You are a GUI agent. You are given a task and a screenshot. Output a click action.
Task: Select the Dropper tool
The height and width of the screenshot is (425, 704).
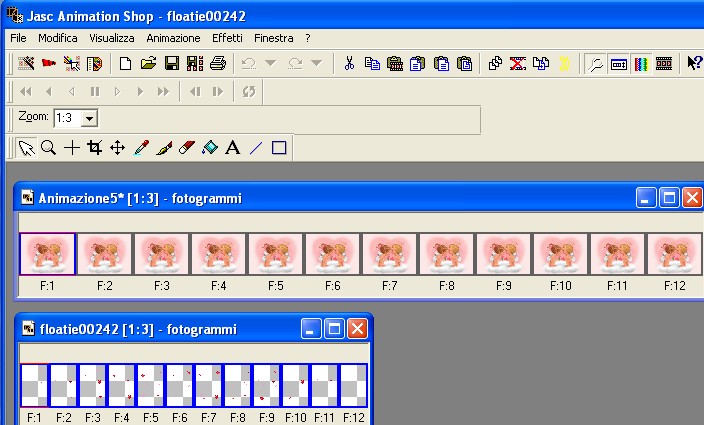141,148
